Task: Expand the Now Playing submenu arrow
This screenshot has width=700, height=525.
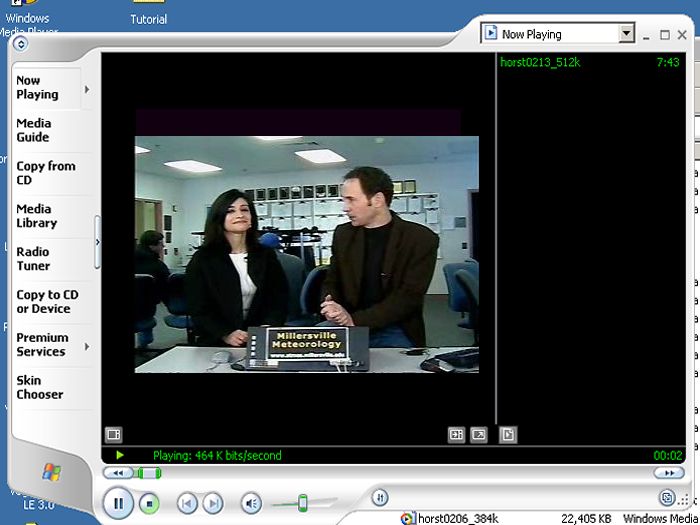Action: pyautogui.click(x=87, y=89)
